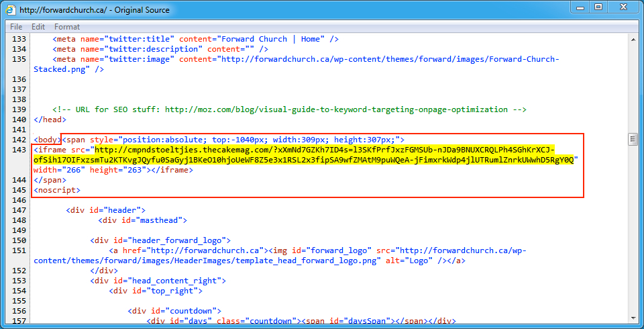The height and width of the screenshot is (329, 644).
Task: Click the Internet Explorer icon in title bar
Action: (x=11, y=9)
